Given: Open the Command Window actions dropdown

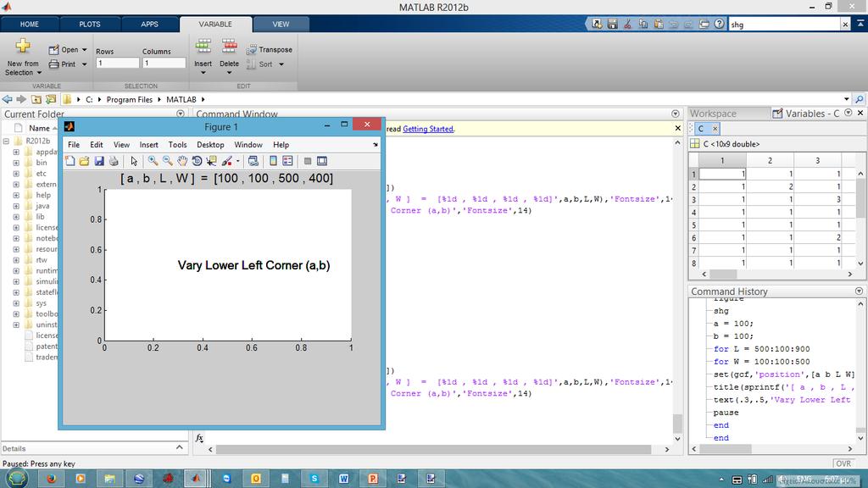Looking at the screenshot, I should [x=676, y=114].
